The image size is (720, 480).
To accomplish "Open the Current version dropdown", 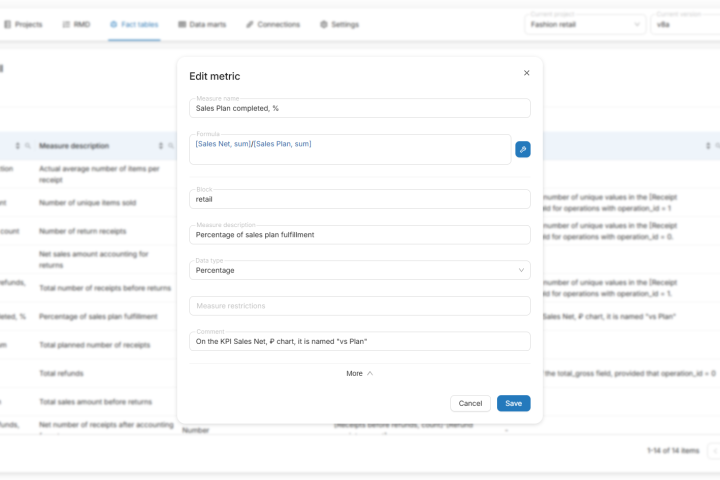I will 685,24.
